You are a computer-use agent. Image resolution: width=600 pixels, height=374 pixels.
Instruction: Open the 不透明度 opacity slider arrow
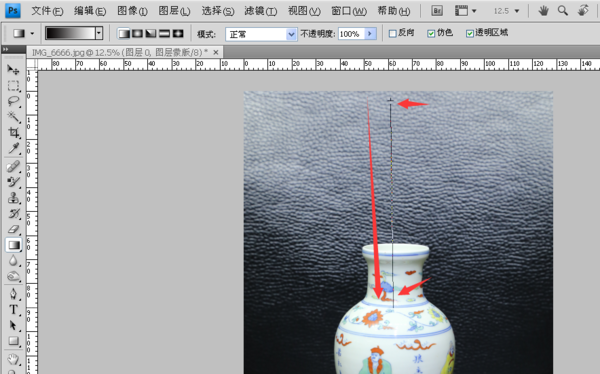pyautogui.click(x=370, y=34)
